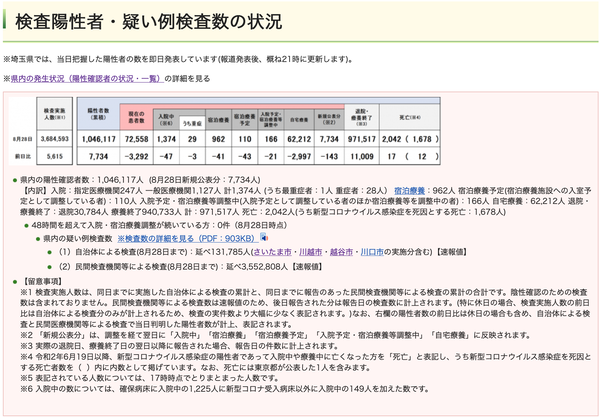600x418 pixels.
Task: Click the 前日比 row label
Action: 22,156
